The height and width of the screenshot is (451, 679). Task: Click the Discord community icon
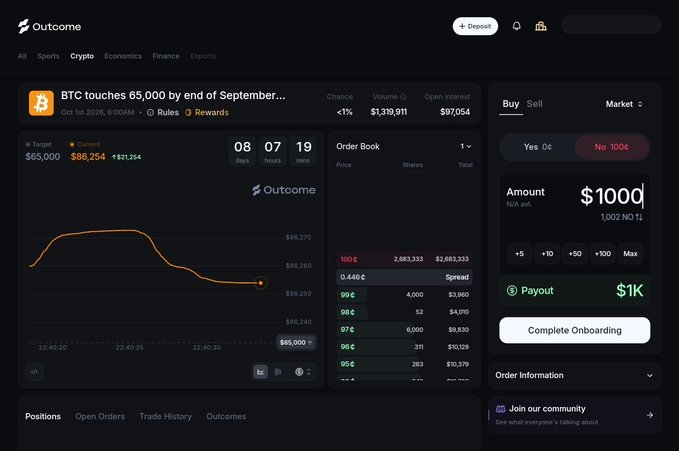[x=501, y=409]
